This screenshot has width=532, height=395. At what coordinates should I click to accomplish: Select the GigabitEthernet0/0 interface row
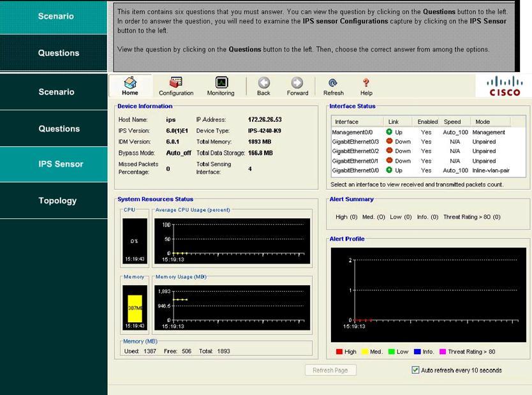pos(428,170)
